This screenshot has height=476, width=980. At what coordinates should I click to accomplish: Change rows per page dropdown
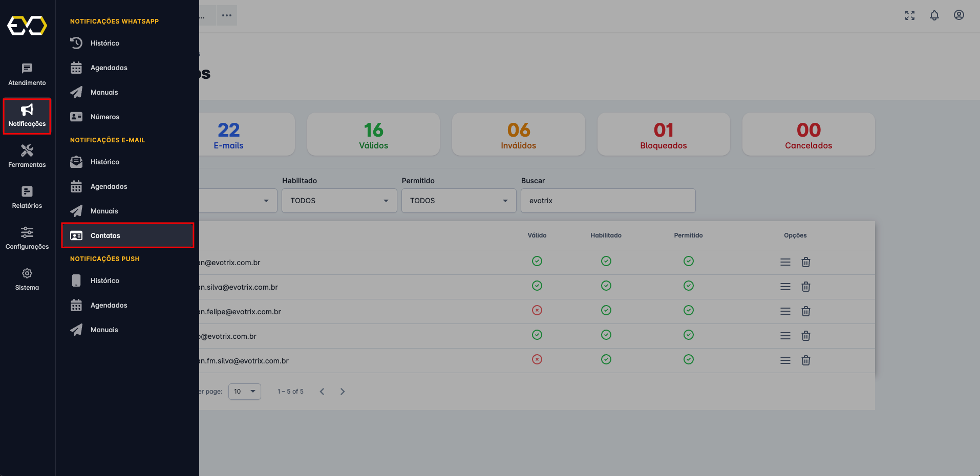click(x=244, y=392)
